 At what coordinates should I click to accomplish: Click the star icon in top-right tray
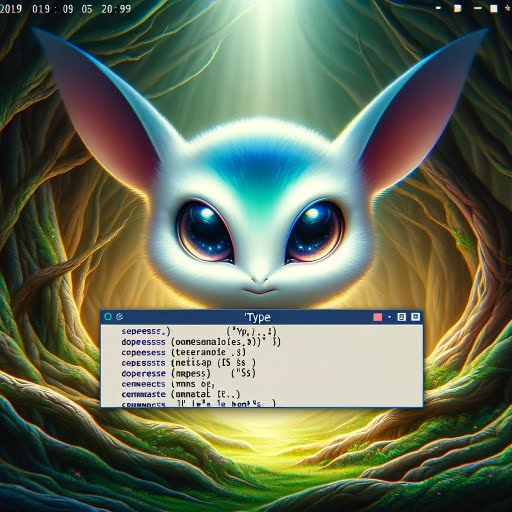pos(507,9)
